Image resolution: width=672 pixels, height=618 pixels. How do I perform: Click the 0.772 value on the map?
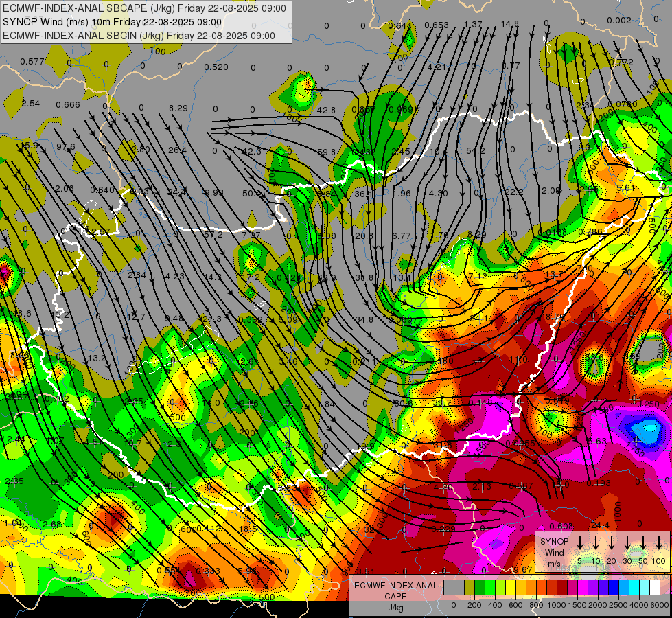[x=621, y=62]
